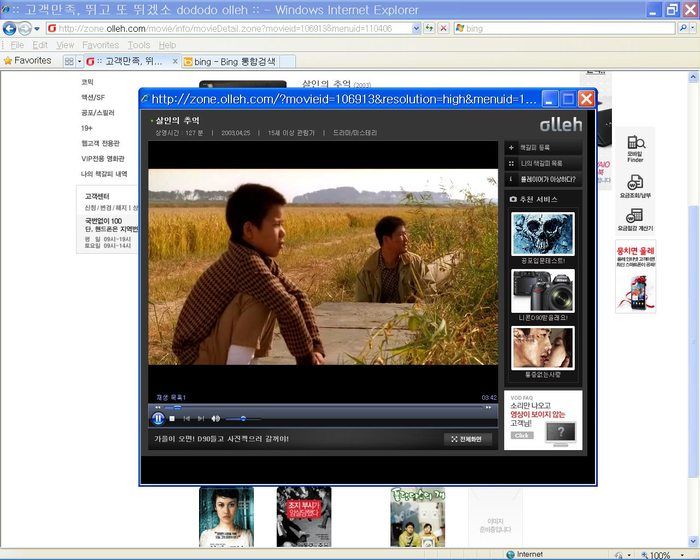Open the search provider dropdown arrow

click(x=693, y=28)
